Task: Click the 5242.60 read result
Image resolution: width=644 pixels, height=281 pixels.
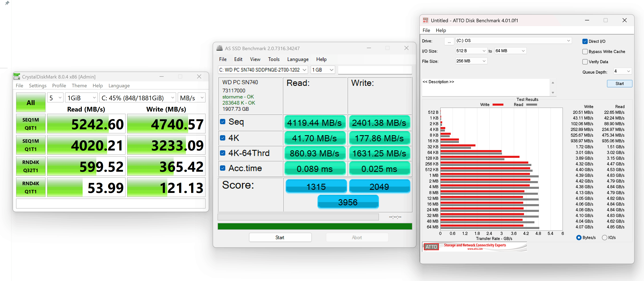Action: tap(86, 124)
